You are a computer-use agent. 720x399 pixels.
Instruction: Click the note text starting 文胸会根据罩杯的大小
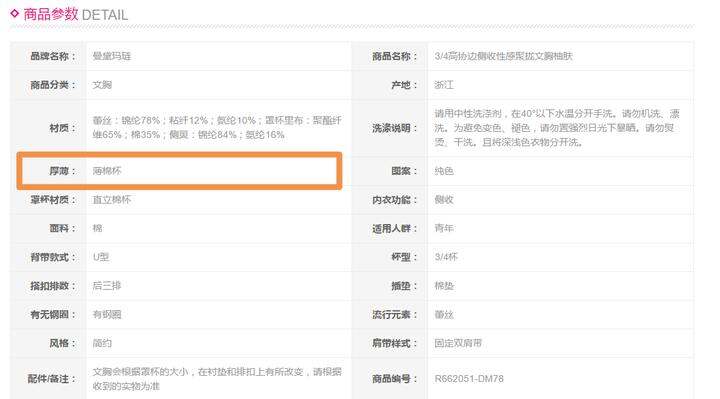217,379
